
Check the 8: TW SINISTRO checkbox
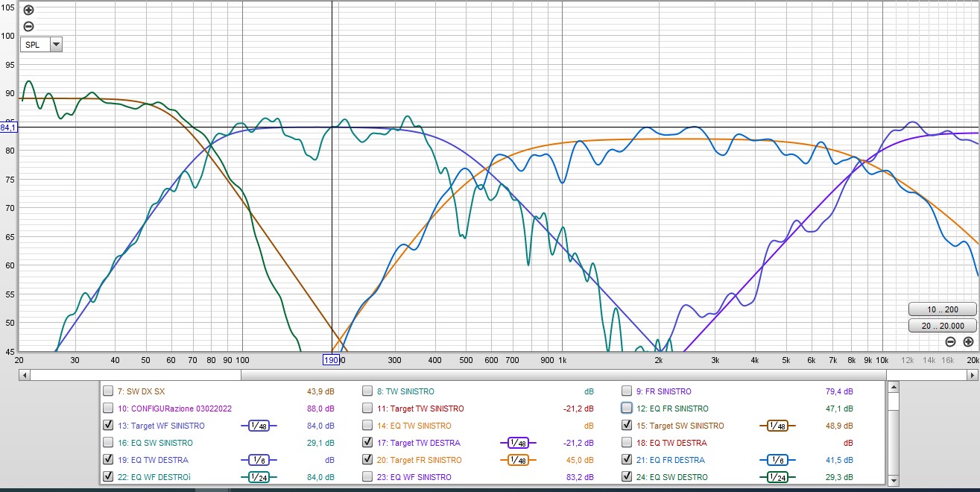367,391
